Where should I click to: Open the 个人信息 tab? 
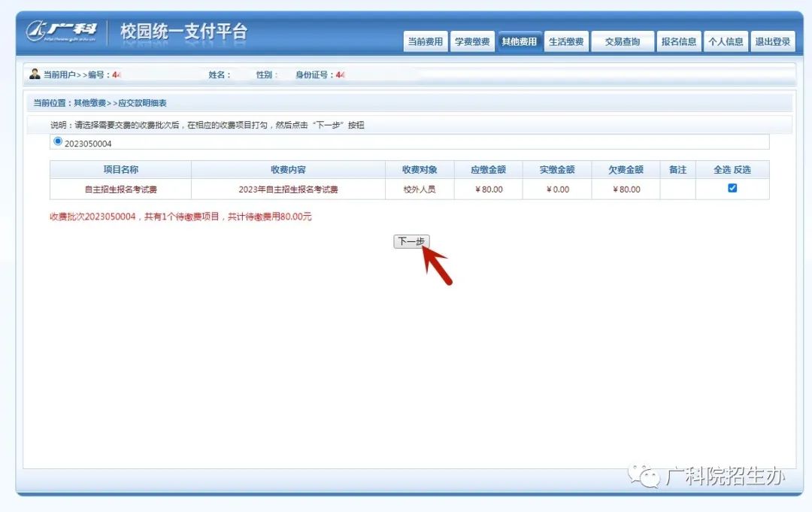[x=725, y=42]
